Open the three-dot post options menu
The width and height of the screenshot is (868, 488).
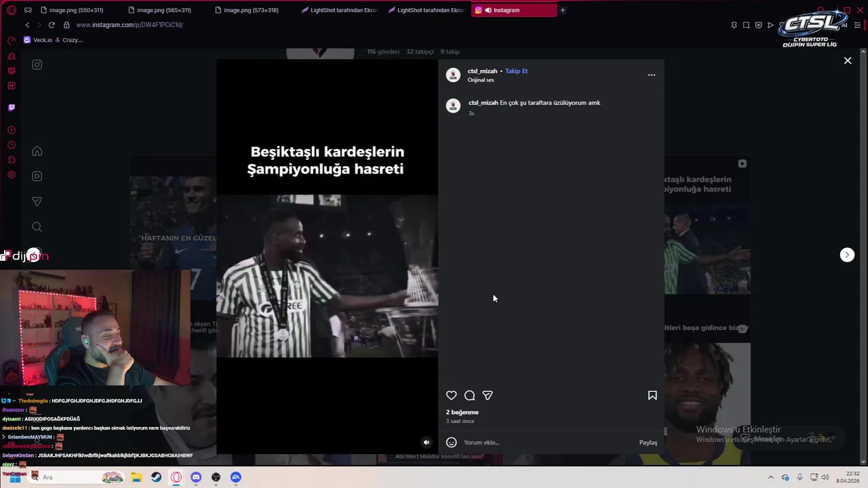652,75
